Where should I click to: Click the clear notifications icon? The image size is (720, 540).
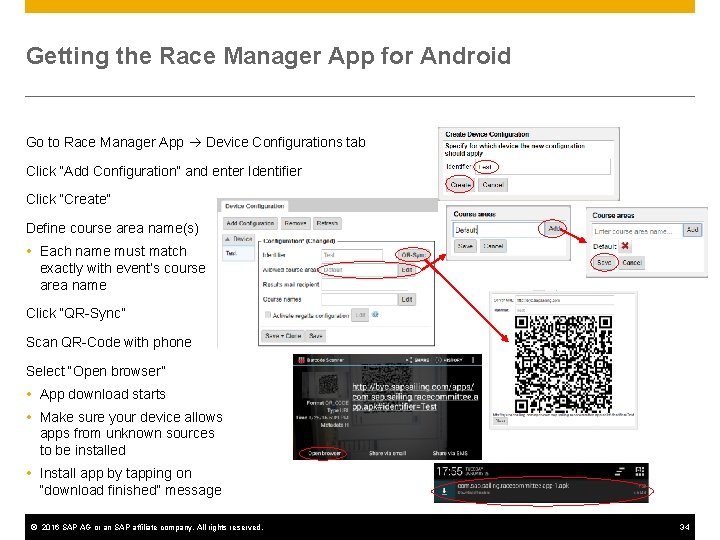pyautogui.click(x=620, y=471)
